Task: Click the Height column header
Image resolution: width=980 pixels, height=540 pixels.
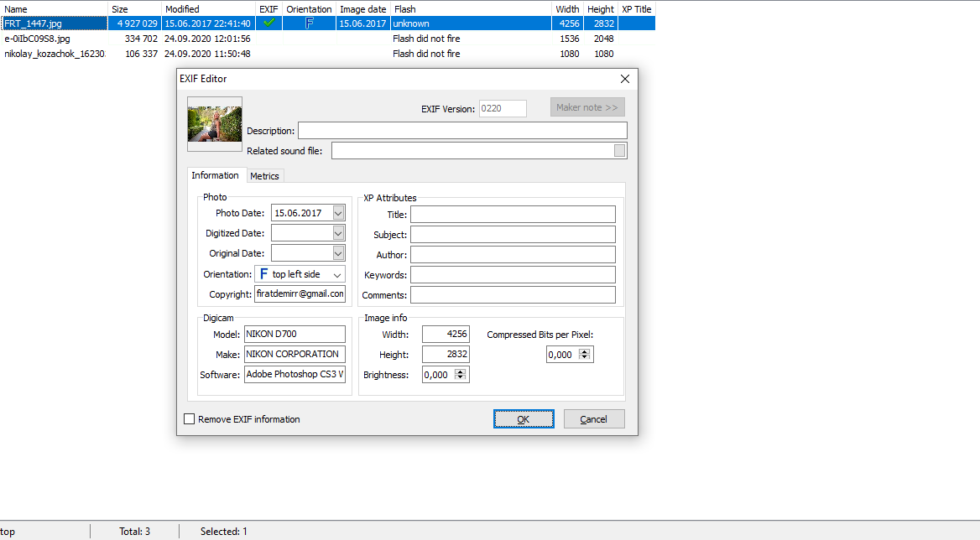Action: (601, 8)
